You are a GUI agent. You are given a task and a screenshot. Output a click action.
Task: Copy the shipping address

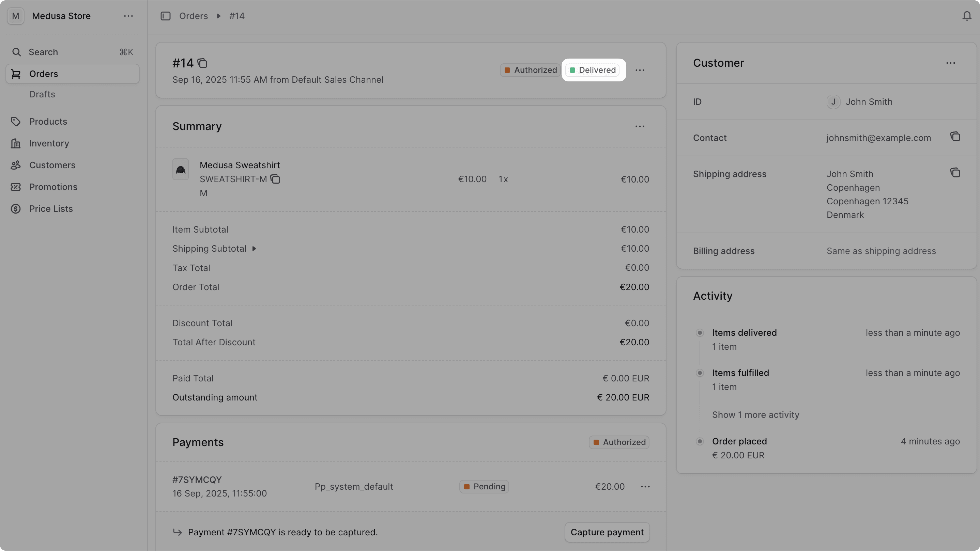pos(955,173)
